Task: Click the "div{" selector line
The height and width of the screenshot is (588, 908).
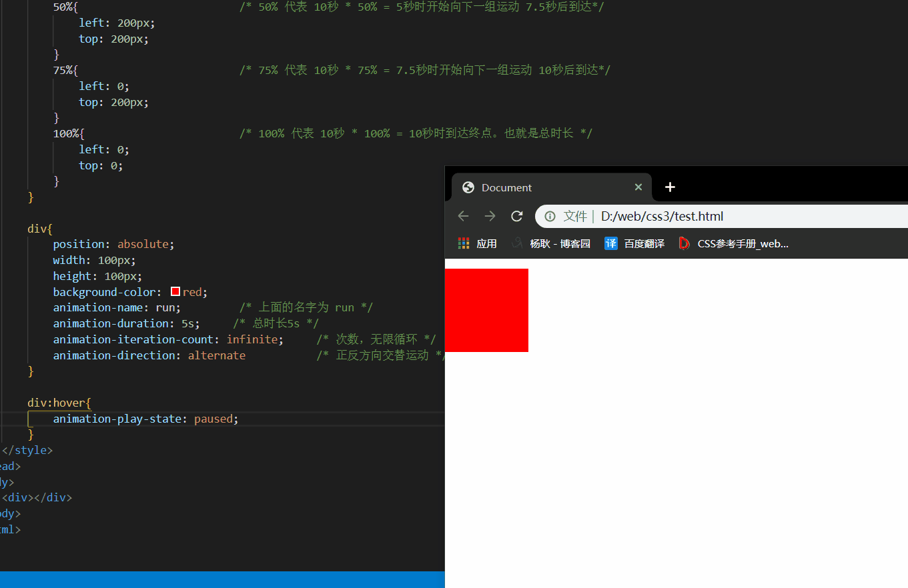Action: 40,229
